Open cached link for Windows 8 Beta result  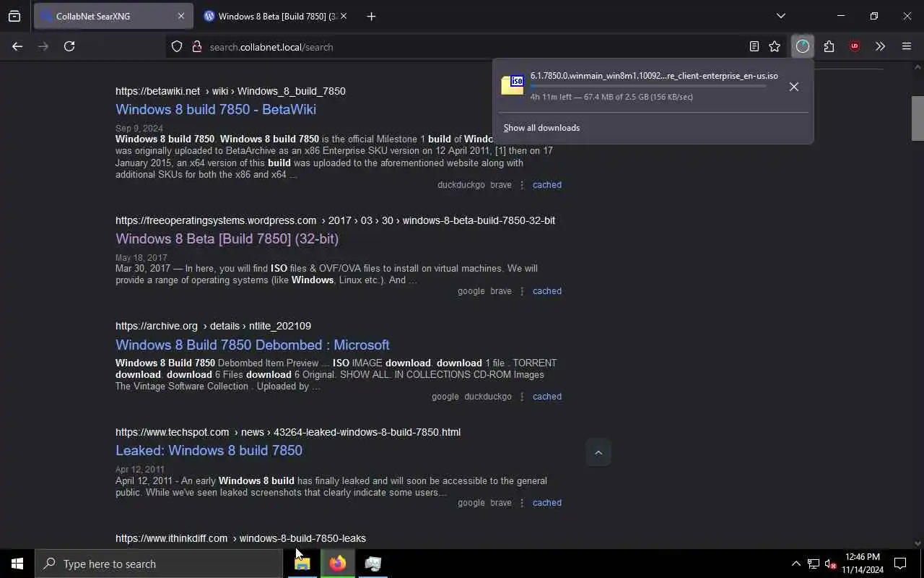547,291
